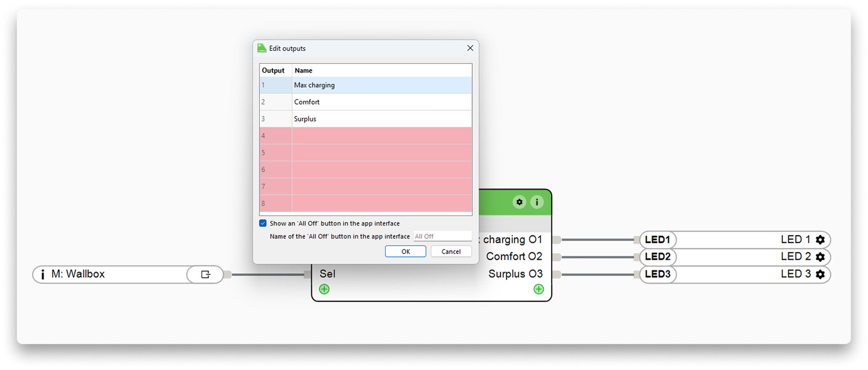The image size is (868, 370).
Task: Add an input via the left green plus
Action: pos(324,288)
